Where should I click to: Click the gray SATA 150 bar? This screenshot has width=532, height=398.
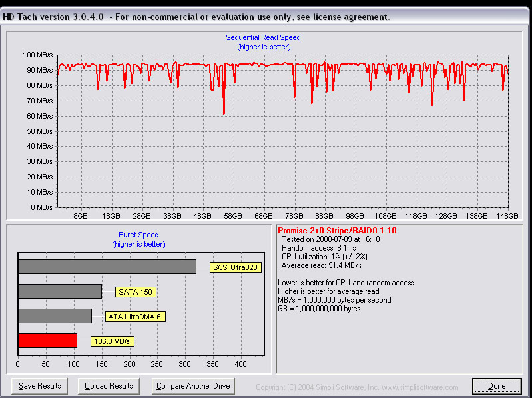(60, 291)
